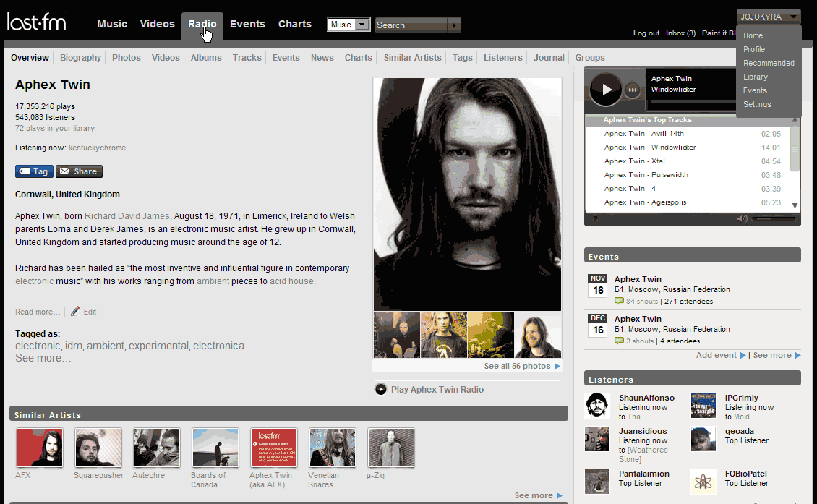Click See more in Events section
Image resolution: width=817 pixels, height=504 pixels.
(x=772, y=355)
